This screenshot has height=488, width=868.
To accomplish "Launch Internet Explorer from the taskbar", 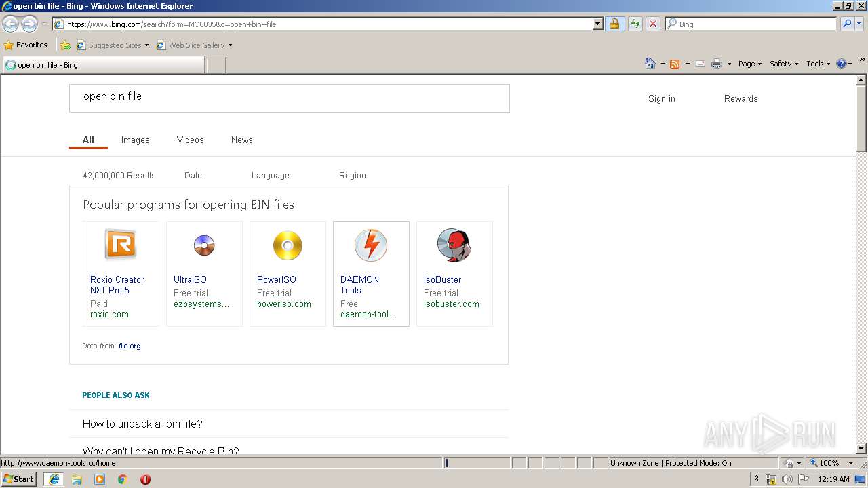I will (x=54, y=479).
